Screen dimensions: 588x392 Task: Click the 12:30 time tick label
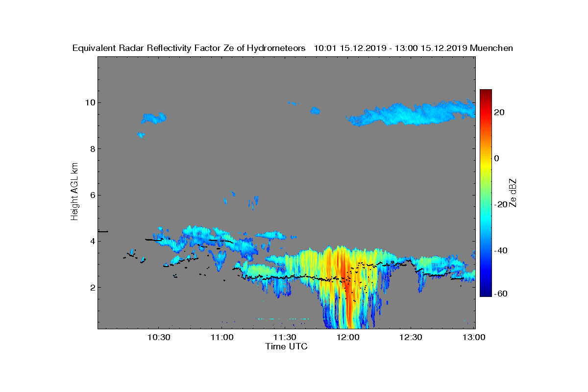click(411, 338)
